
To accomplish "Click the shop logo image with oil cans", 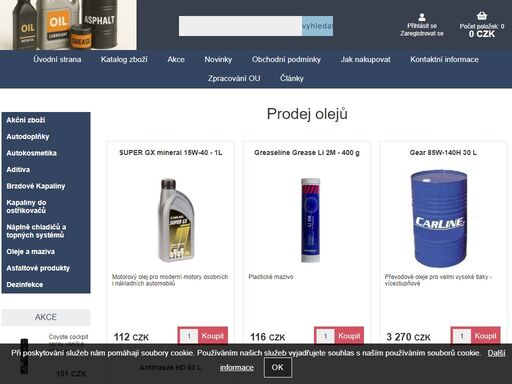I will [x=68, y=25].
